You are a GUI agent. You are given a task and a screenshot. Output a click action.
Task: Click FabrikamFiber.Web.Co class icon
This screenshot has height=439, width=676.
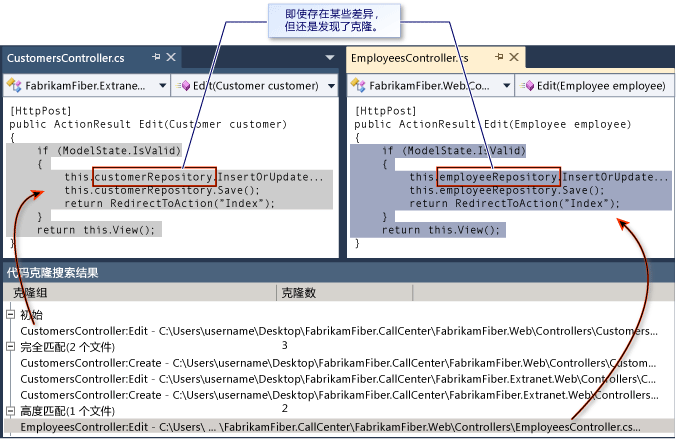(x=358, y=85)
